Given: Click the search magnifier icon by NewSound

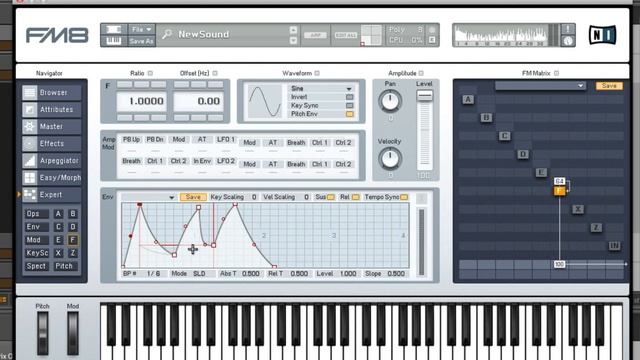Looking at the screenshot, I should 167,35.
